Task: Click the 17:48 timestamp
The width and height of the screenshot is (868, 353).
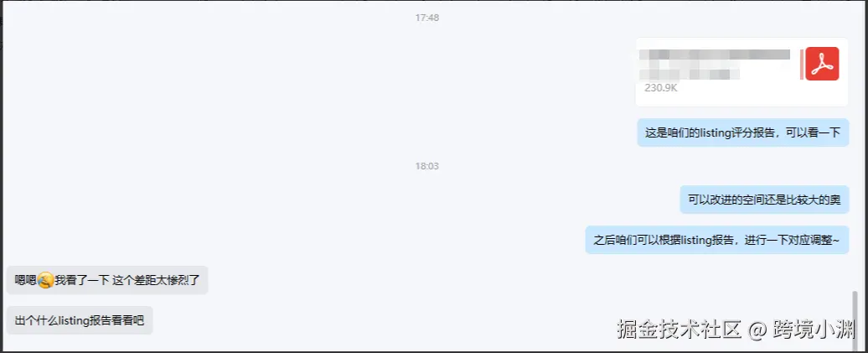Action: click(x=426, y=18)
